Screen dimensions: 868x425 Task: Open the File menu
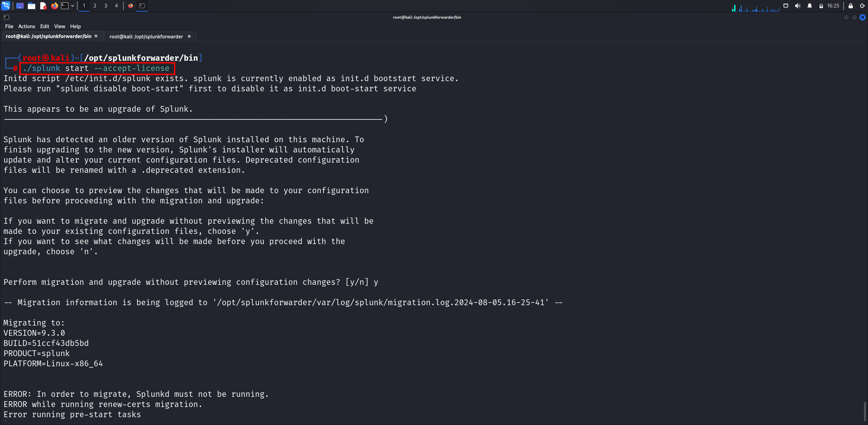pos(9,26)
